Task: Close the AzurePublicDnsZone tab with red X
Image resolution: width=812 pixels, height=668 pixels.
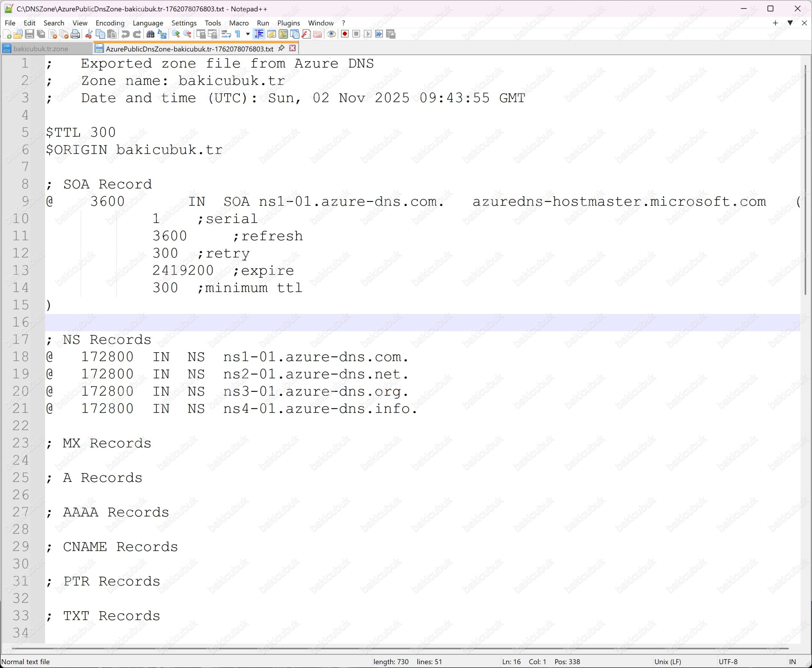Action: [292, 48]
